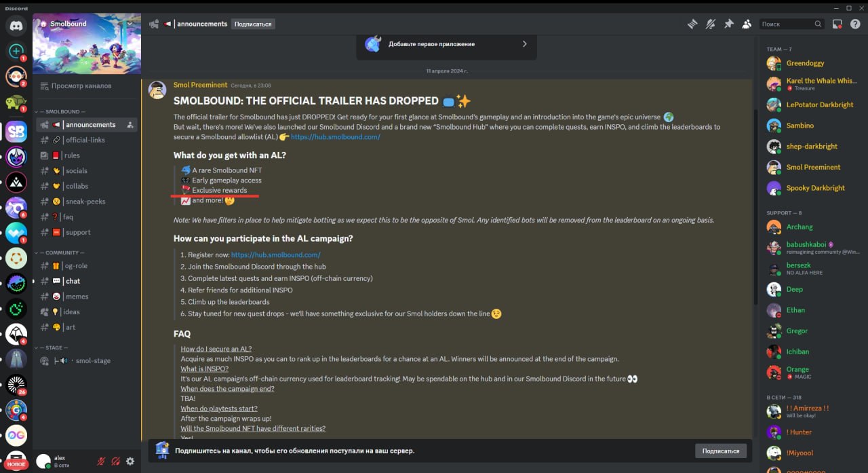Open the orange dotted-ring server icon
Screen dimensions: 868x473
point(16,258)
